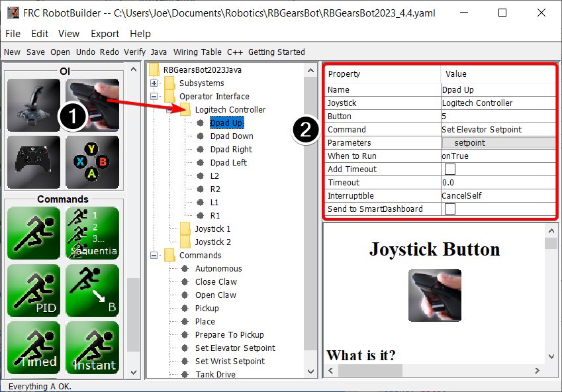Select the Joystick Button palette icon
This screenshot has height=392, width=562.
pyautogui.click(x=93, y=105)
